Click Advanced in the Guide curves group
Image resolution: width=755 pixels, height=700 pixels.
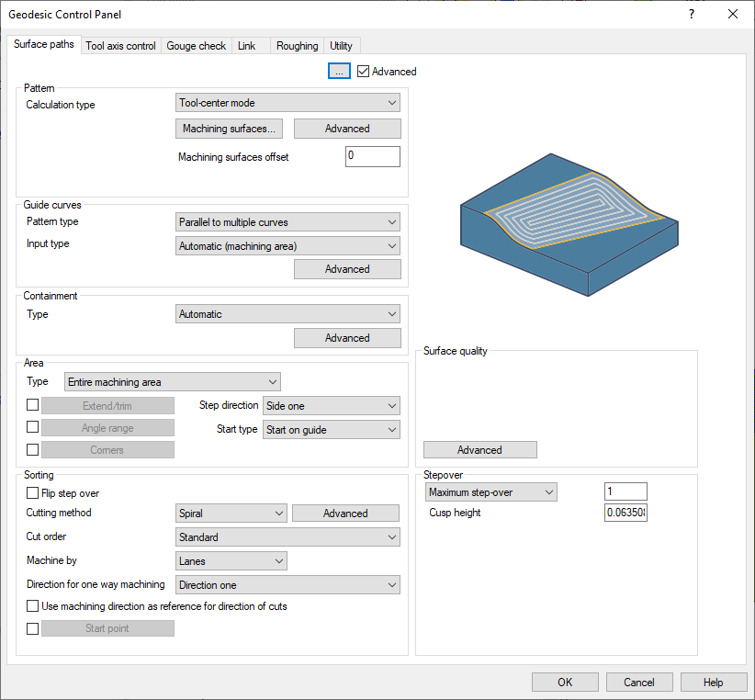coord(347,269)
